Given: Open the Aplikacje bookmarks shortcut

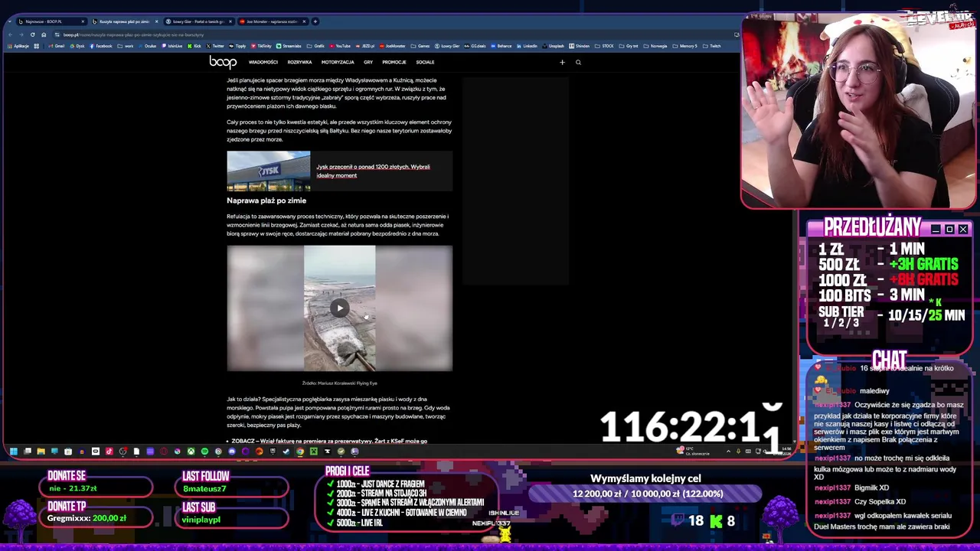Looking at the screenshot, I should coord(18,46).
